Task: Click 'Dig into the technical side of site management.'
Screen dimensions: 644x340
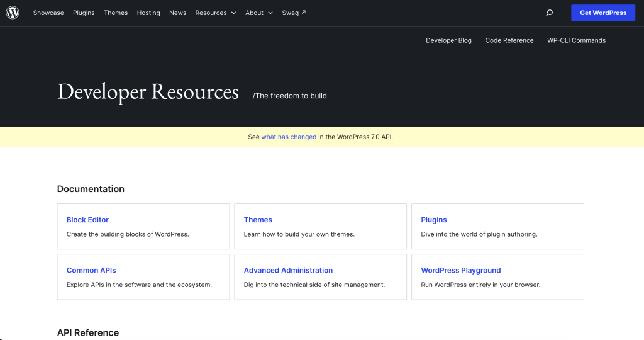Action: (314, 285)
